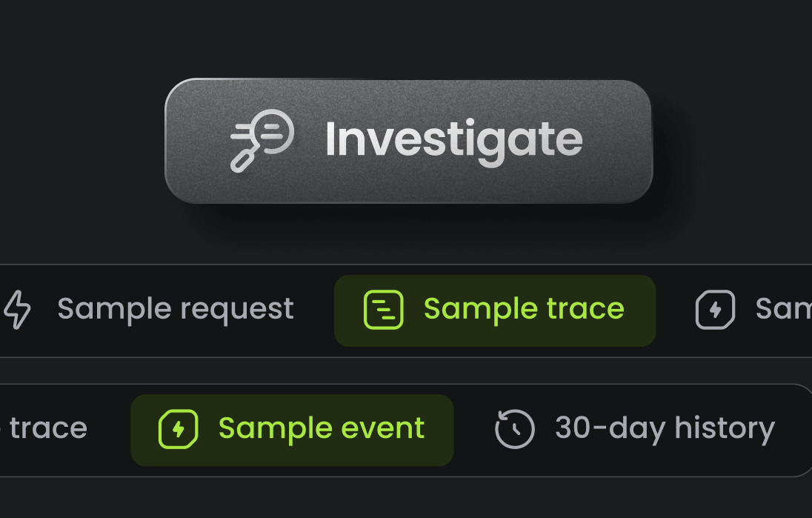Click the Investigate button

click(x=407, y=141)
